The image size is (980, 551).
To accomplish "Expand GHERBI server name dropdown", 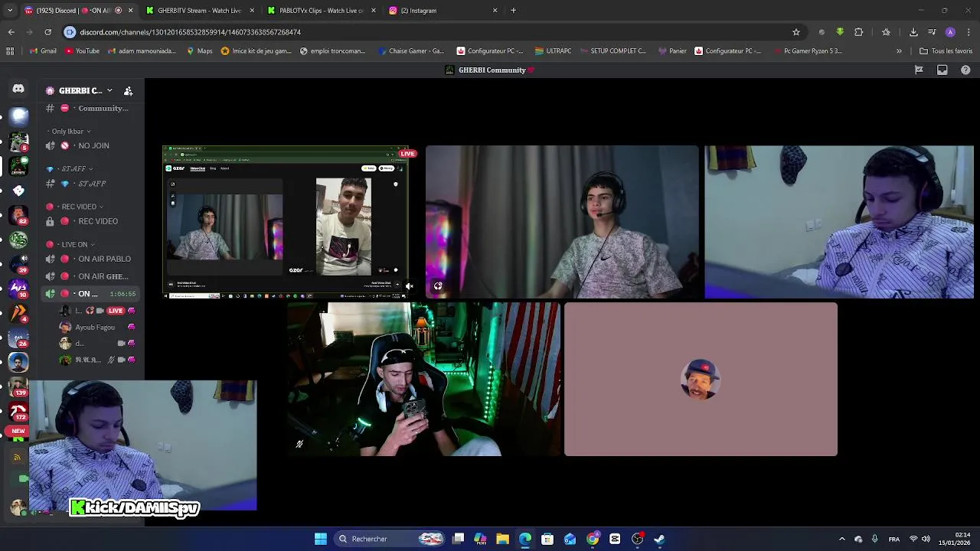I will point(109,90).
